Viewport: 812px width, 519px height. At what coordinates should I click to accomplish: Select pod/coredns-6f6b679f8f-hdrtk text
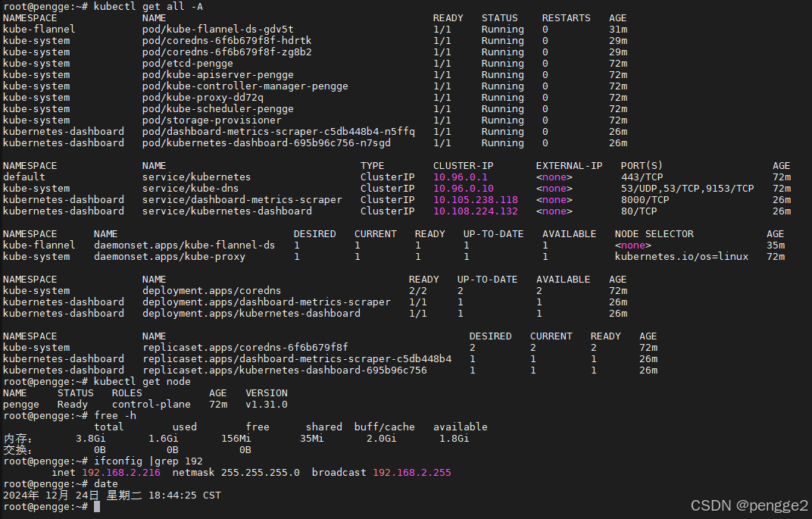[226, 41]
